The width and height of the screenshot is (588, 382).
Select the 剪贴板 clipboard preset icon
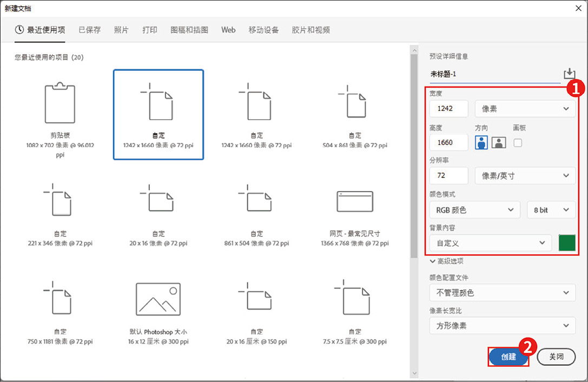pyautogui.click(x=60, y=103)
